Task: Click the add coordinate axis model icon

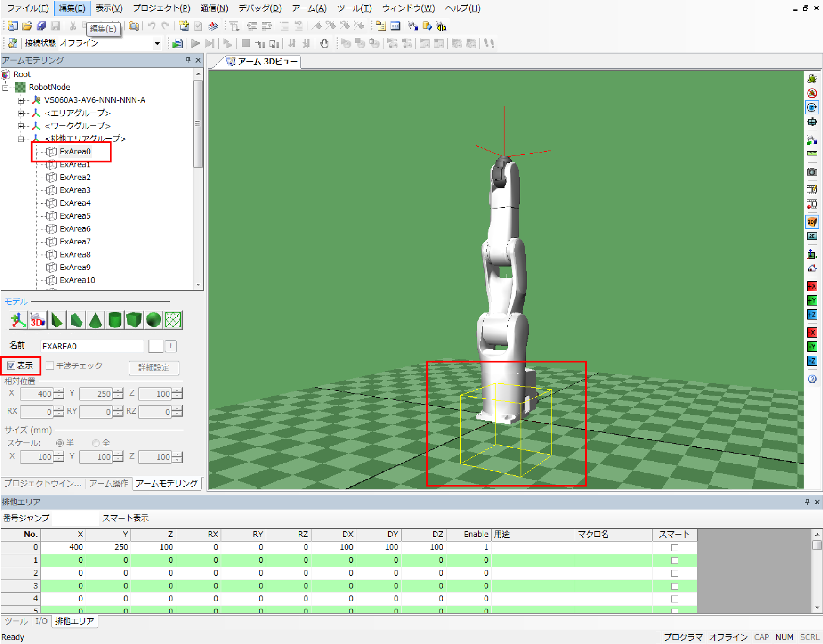Action: click(18, 320)
